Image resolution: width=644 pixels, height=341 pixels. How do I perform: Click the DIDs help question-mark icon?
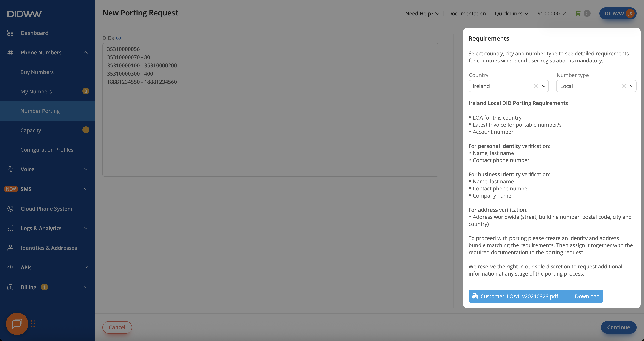coord(119,38)
